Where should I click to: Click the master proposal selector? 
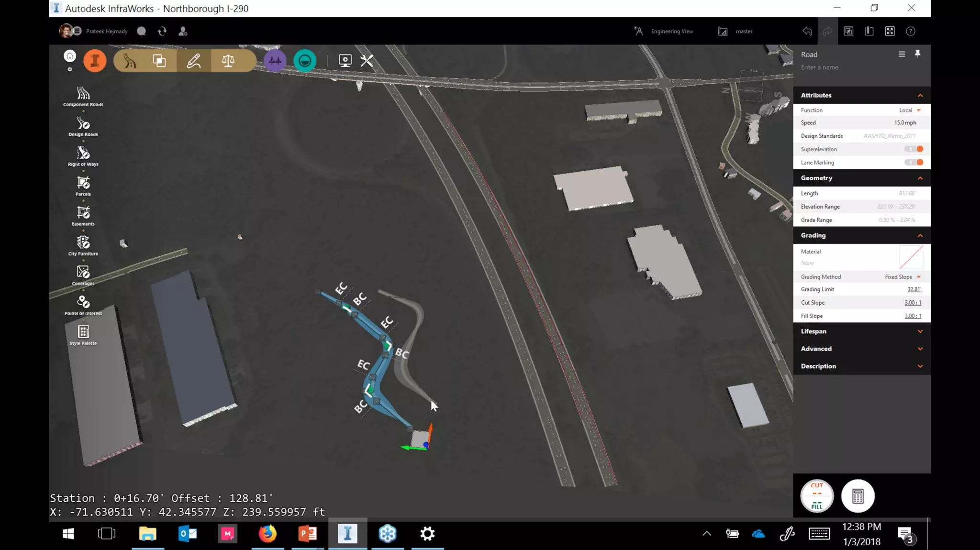point(735,31)
